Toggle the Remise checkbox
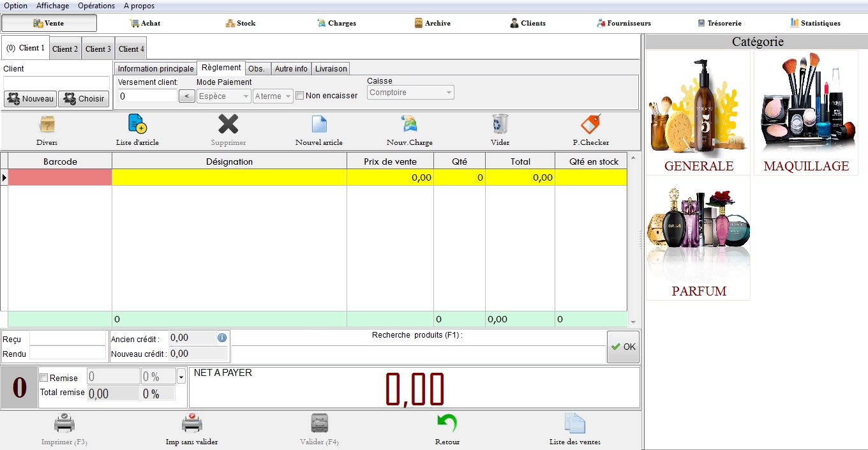The height and width of the screenshot is (450, 868). click(x=44, y=378)
